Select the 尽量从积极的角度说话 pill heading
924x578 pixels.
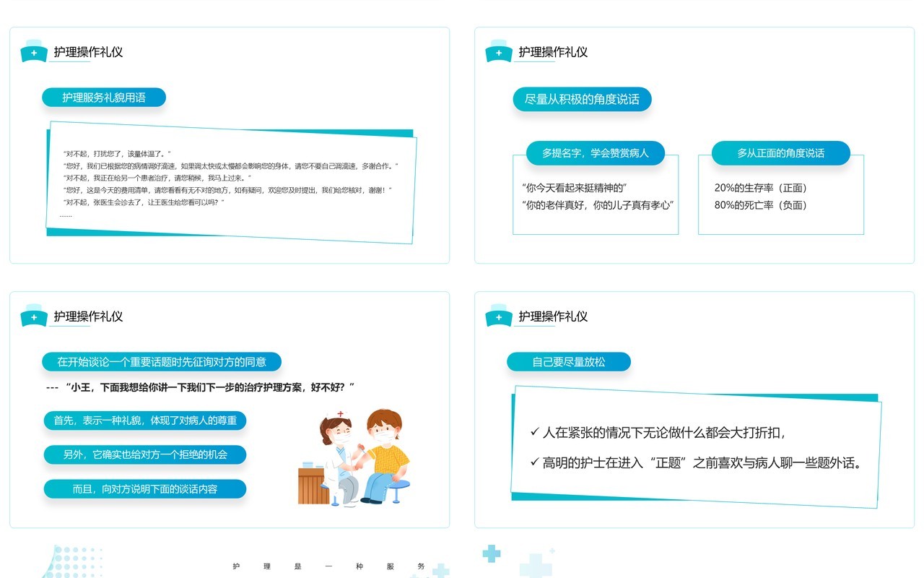click(x=582, y=100)
